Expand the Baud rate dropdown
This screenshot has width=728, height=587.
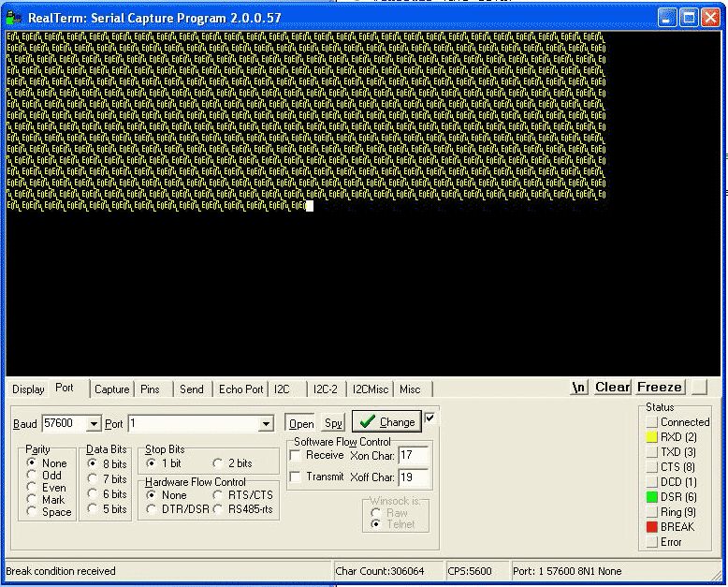94,423
